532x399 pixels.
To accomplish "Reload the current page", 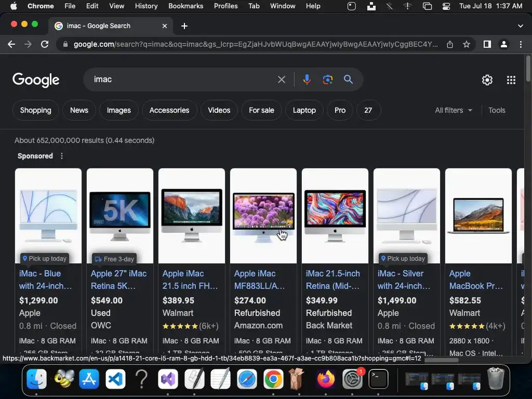I will tap(45, 44).
